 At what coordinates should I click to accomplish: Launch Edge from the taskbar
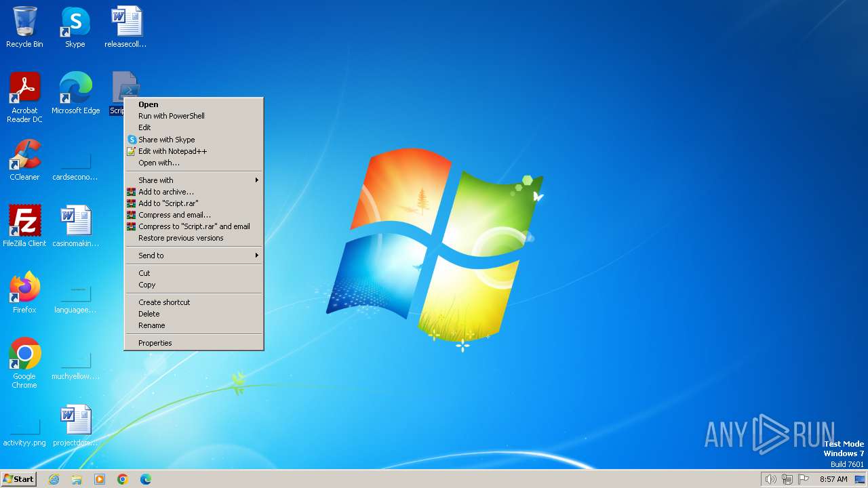[146, 479]
